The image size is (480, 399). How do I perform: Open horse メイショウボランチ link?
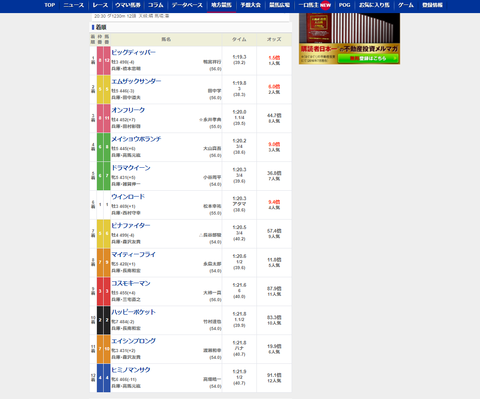tap(136, 139)
